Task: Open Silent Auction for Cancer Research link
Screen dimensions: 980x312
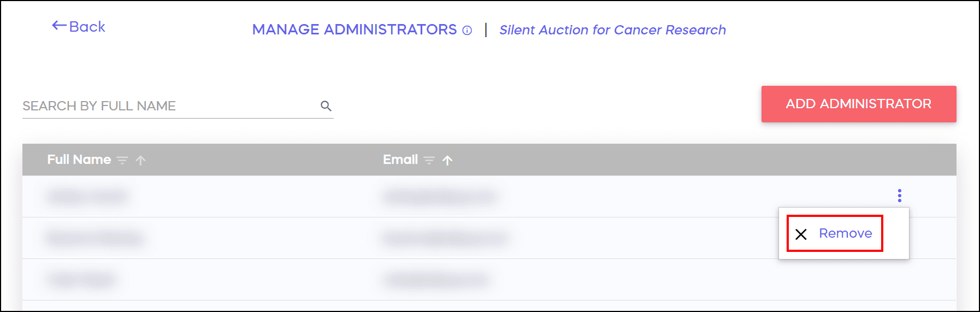Action: [612, 30]
